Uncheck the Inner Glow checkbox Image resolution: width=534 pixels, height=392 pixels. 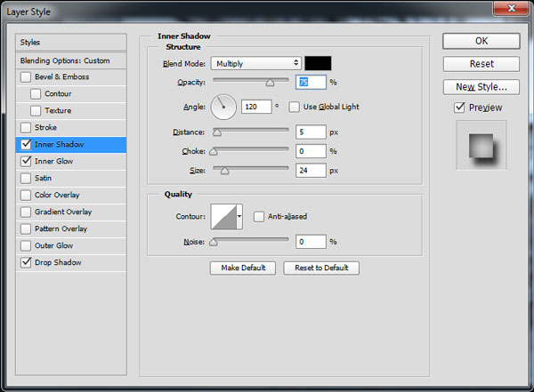coord(26,161)
